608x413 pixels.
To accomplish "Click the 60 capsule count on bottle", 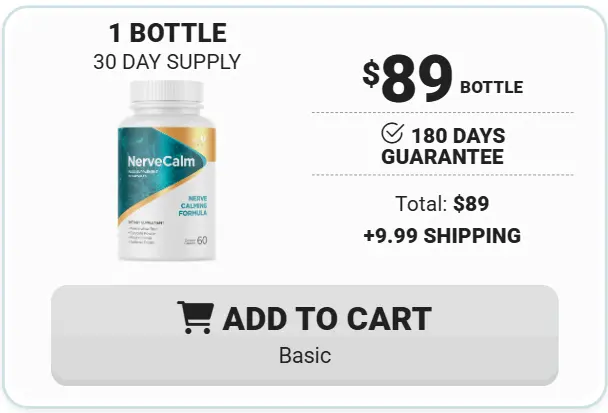I will click(202, 240).
